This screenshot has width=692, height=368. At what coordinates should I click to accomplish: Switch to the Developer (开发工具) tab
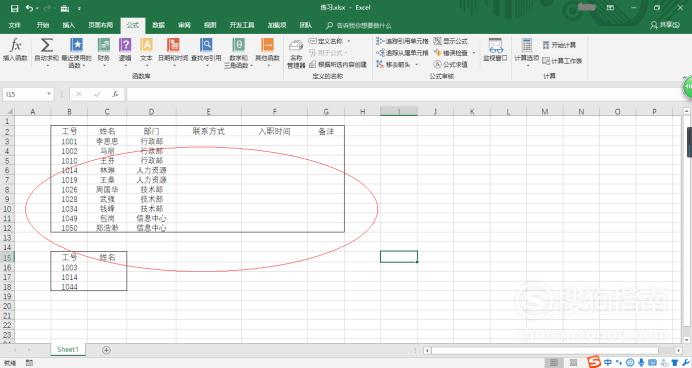(x=242, y=25)
